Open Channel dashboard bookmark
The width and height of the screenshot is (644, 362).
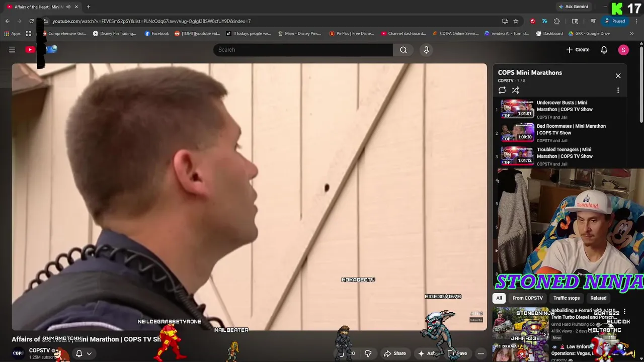404,34
